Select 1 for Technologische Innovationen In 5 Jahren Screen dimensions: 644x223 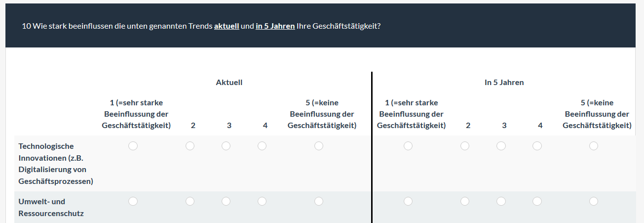click(408, 146)
